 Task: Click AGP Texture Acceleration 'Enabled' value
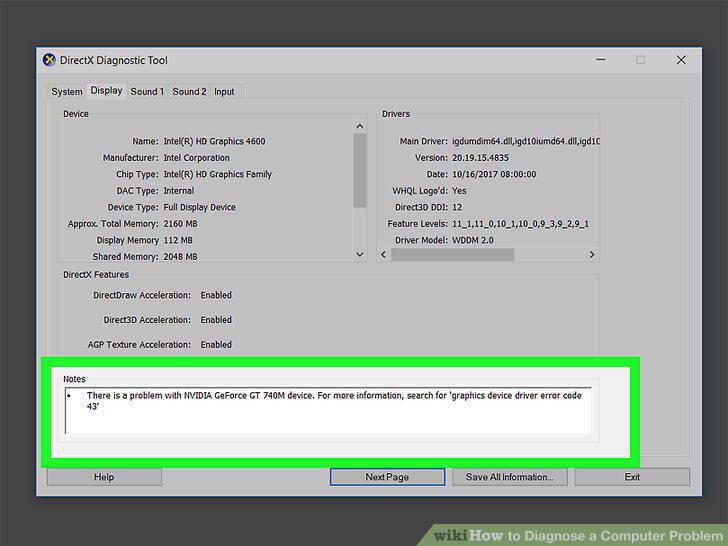216,344
